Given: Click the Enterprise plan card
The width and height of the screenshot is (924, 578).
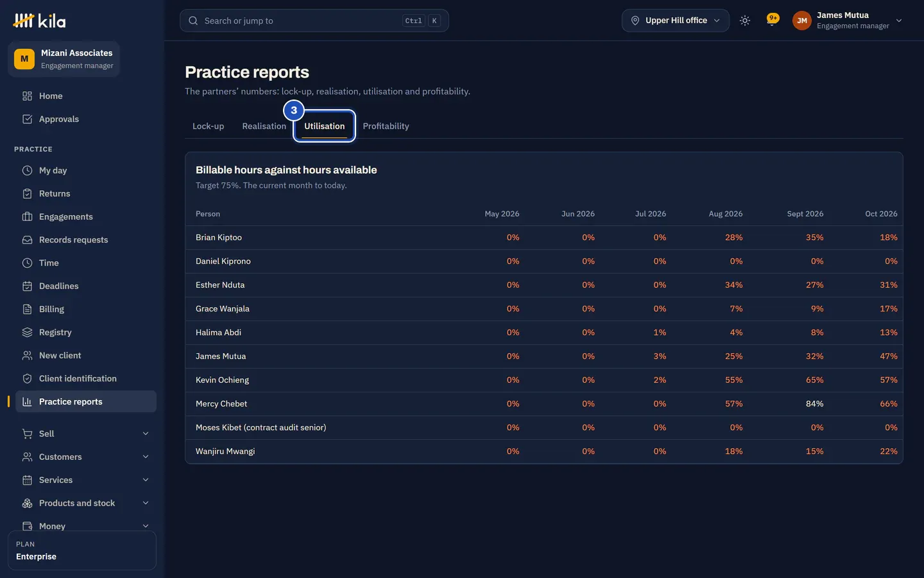Looking at the screenshot, I should 82,550.
